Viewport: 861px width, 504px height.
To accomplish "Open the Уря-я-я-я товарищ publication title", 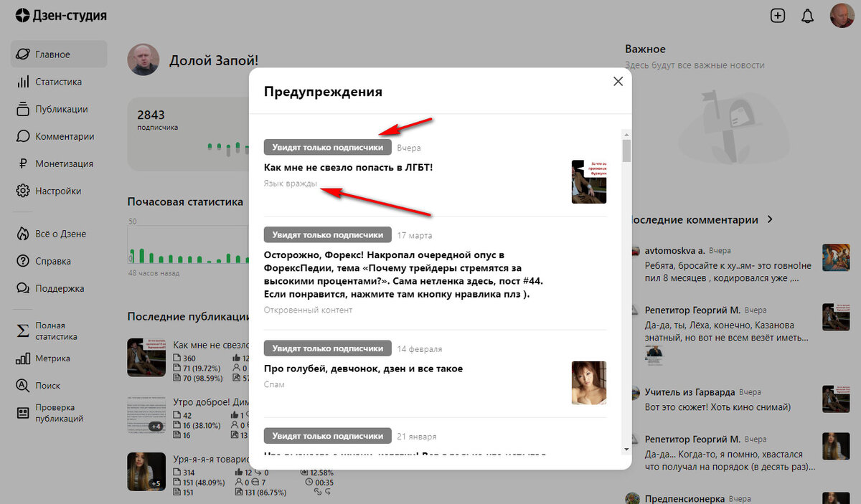I will point(211,459).
